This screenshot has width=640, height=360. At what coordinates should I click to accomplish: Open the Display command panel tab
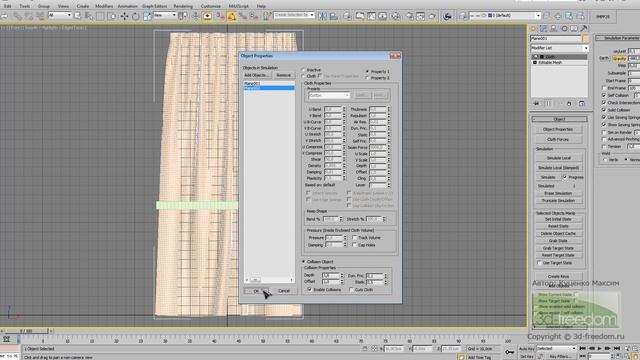[574, 29]
